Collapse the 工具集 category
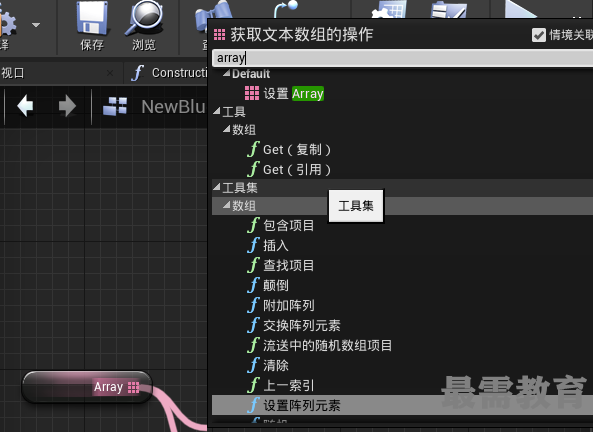Viewport: 593px width, 432px height. (217, 187)
